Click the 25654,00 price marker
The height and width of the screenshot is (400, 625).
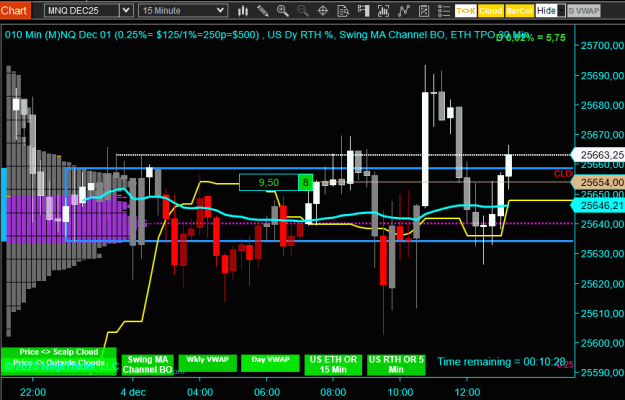[598, 182]
